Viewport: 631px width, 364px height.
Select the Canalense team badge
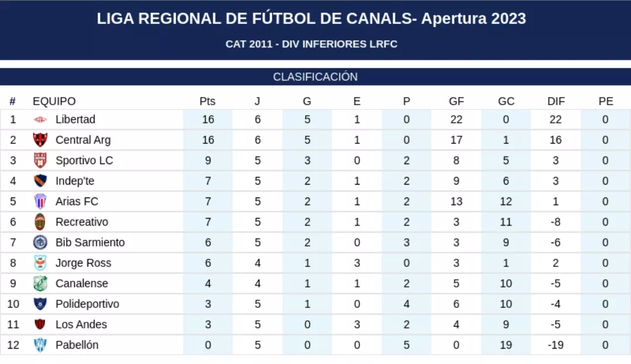pos(40,283)
